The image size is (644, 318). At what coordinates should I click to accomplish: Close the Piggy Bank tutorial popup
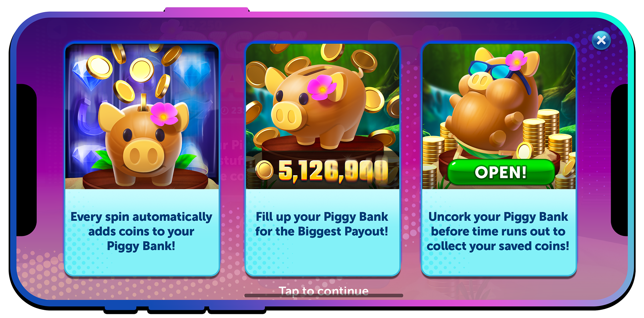click(601, 40)
